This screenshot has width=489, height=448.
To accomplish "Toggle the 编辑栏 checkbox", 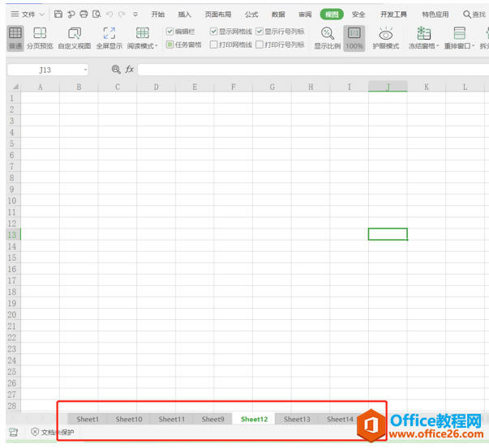I will coord(169,31).
